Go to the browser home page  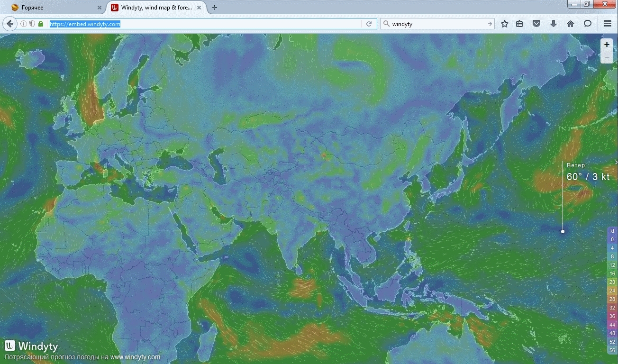pyautogui.click(x=571, y=24)
